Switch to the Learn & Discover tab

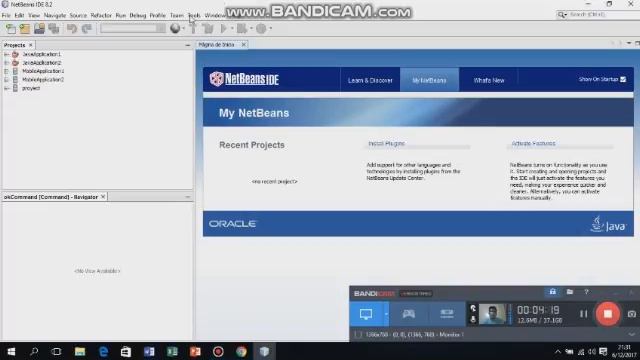pos(370,80)
